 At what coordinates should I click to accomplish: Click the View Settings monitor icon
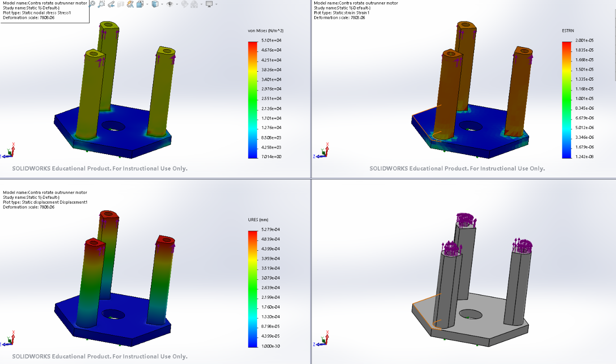[x=209, y=4]
